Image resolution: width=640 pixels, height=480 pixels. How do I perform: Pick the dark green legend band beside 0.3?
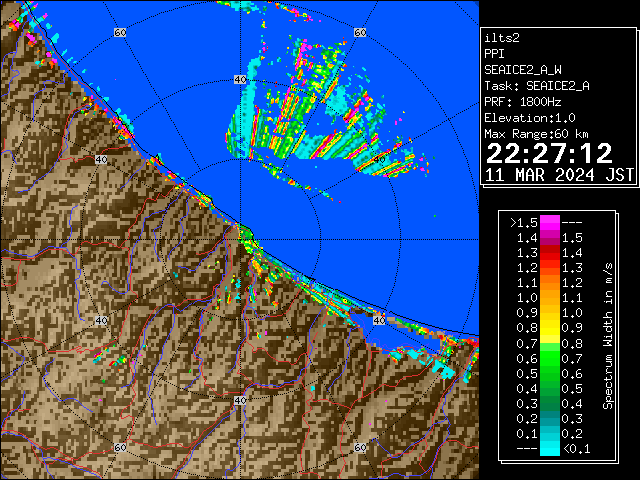pyautogui.click(x=550, y=403)
